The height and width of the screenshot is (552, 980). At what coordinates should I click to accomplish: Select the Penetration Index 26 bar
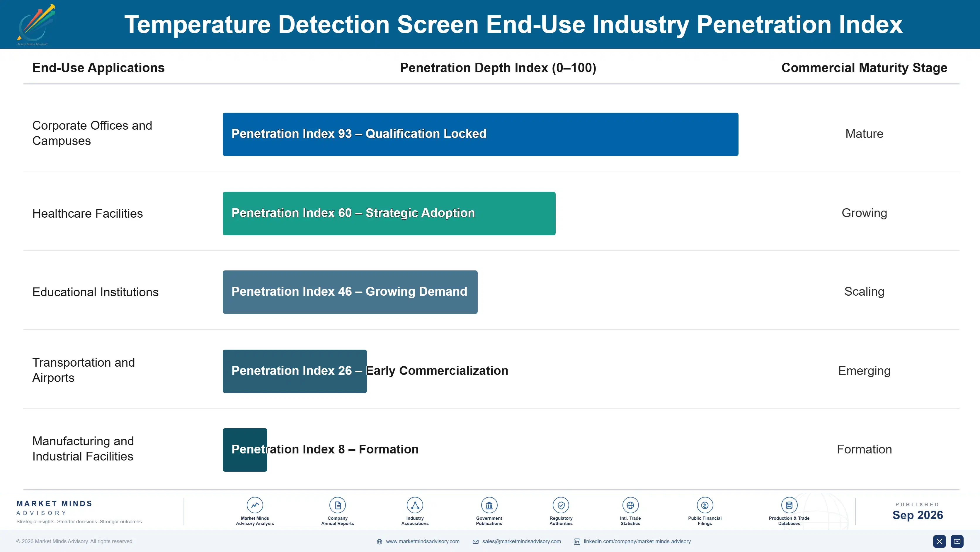coord(295,371)
